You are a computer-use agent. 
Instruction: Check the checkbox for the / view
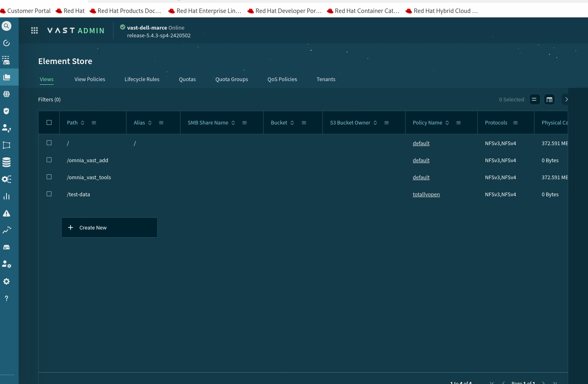(49, 143)
